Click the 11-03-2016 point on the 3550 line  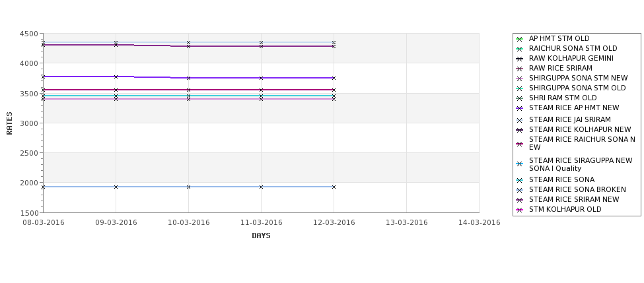261,90
